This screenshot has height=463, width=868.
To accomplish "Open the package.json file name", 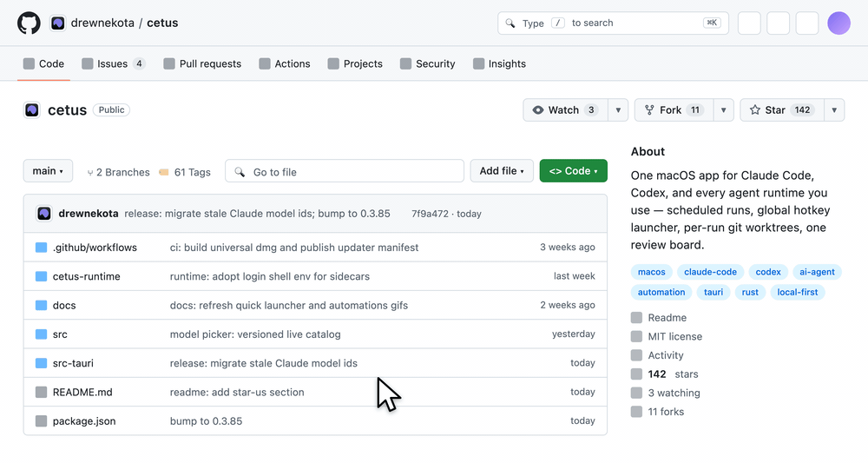I will click(84, 421).
